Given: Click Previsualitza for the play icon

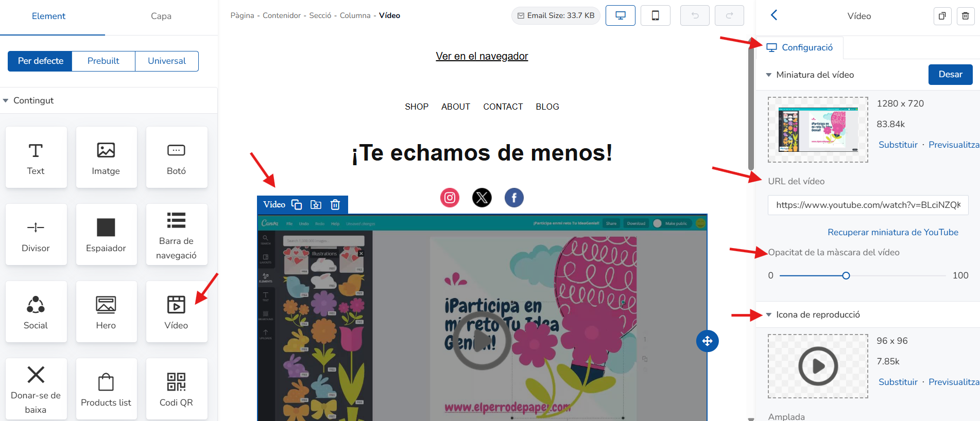Looking at the screenshot, I should (x=954, y=382).
